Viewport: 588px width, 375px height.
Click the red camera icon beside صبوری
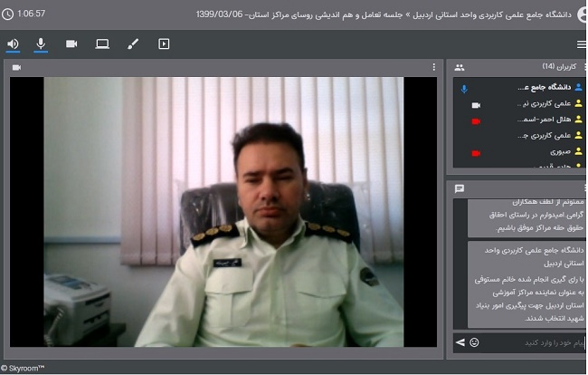(476, 152)
